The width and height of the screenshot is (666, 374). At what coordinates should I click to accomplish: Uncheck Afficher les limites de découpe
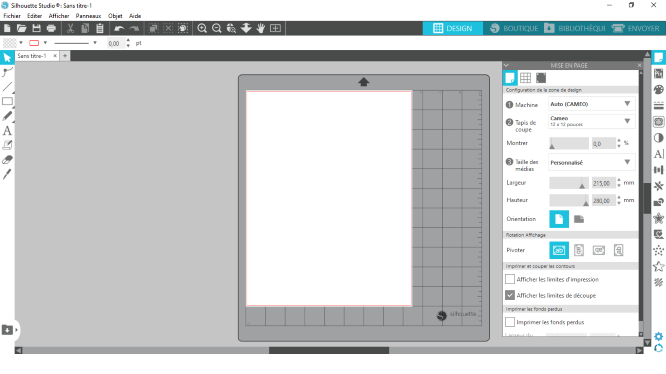(510, 295)
